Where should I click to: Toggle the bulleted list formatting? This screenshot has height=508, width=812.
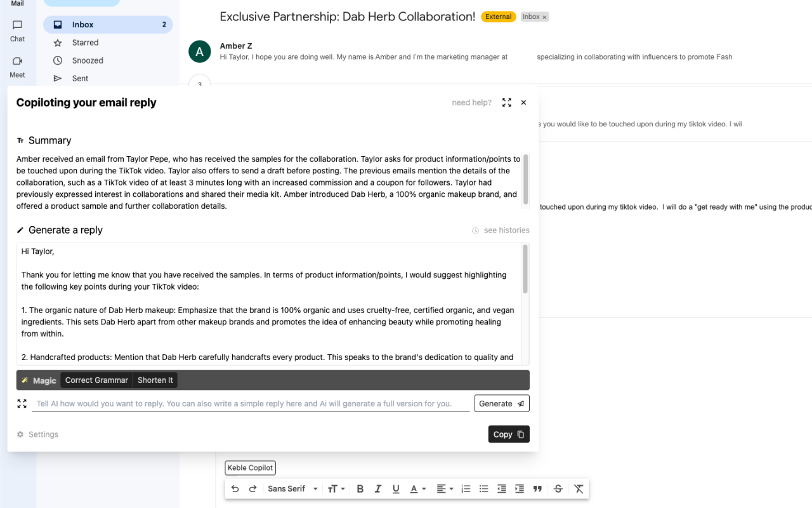click(x=483, y=488)
